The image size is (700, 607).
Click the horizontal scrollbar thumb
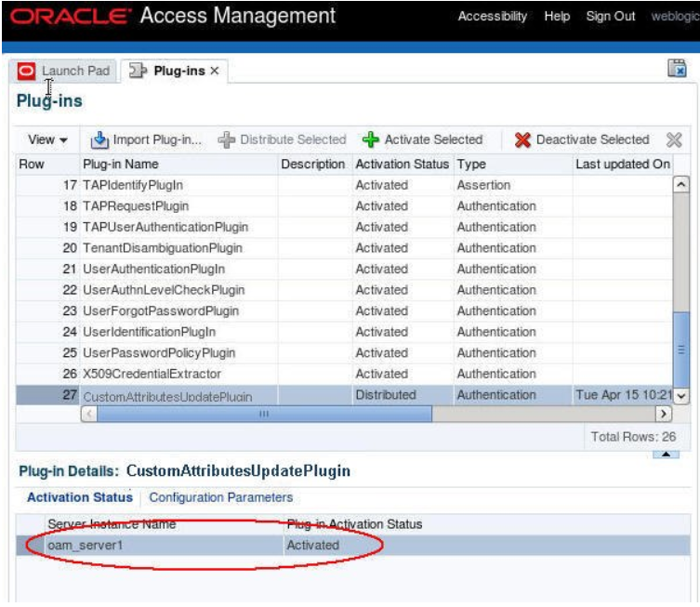[x=264, y=414]
